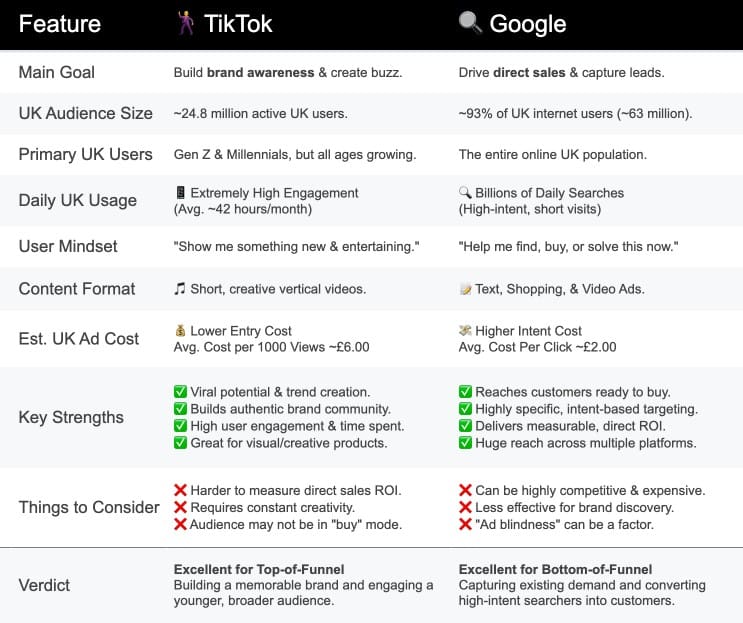This screenshot has height=623, width=743.
Task: Click the dancer emoji beside TikTok header
Action: point(183,24)
